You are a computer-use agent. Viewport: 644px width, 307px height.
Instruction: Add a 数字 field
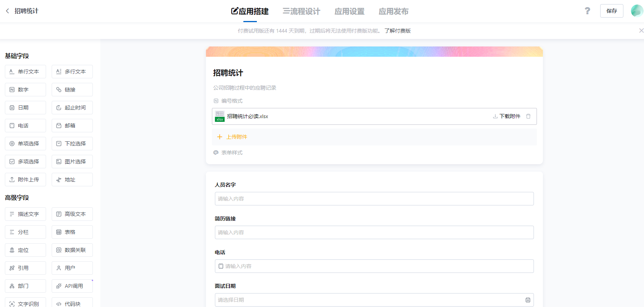click(25, 90)
